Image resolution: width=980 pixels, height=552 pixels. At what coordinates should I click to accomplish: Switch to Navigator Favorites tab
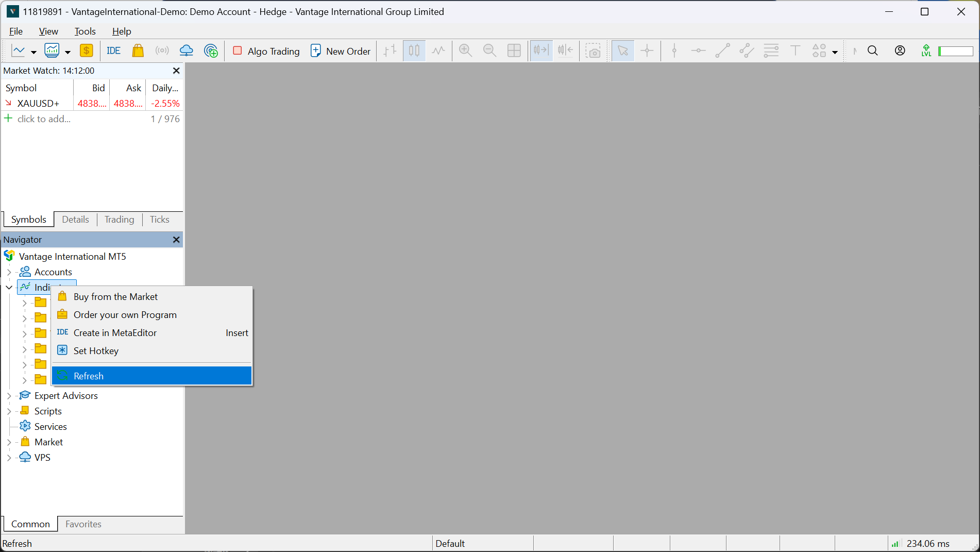(83, 524)
